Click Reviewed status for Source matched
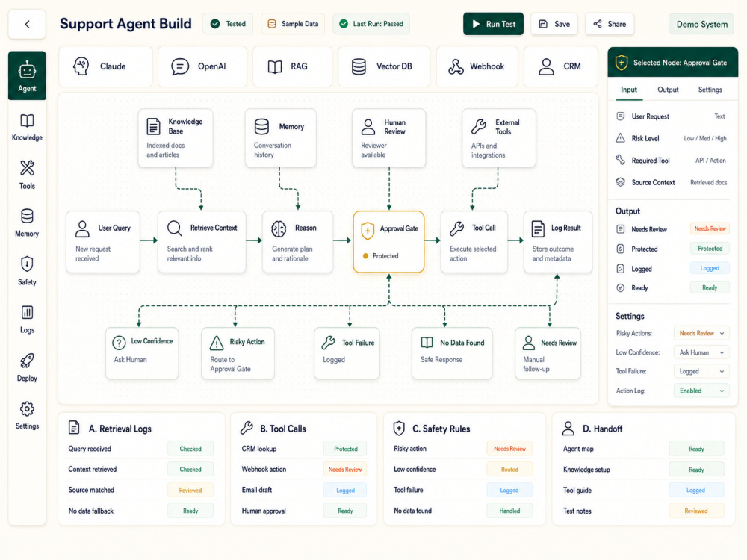 tap(190, 490)
